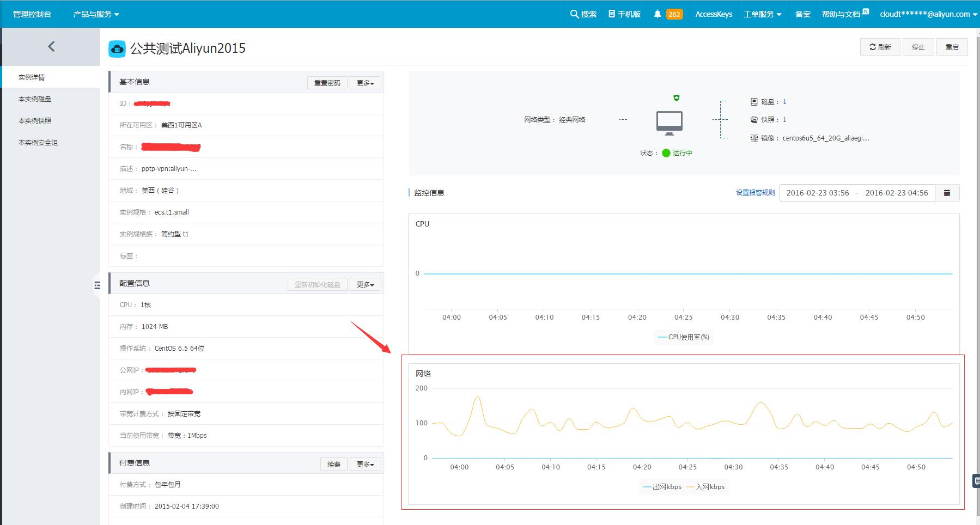Click image name centos6u5_64_20G_aliaegi...
This screenshot has height=525, width=980.
[x=826, y=138]
